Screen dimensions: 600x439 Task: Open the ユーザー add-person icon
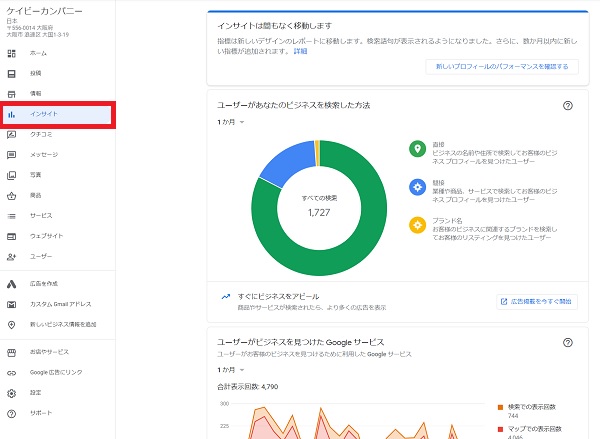[x=11, y=256]
